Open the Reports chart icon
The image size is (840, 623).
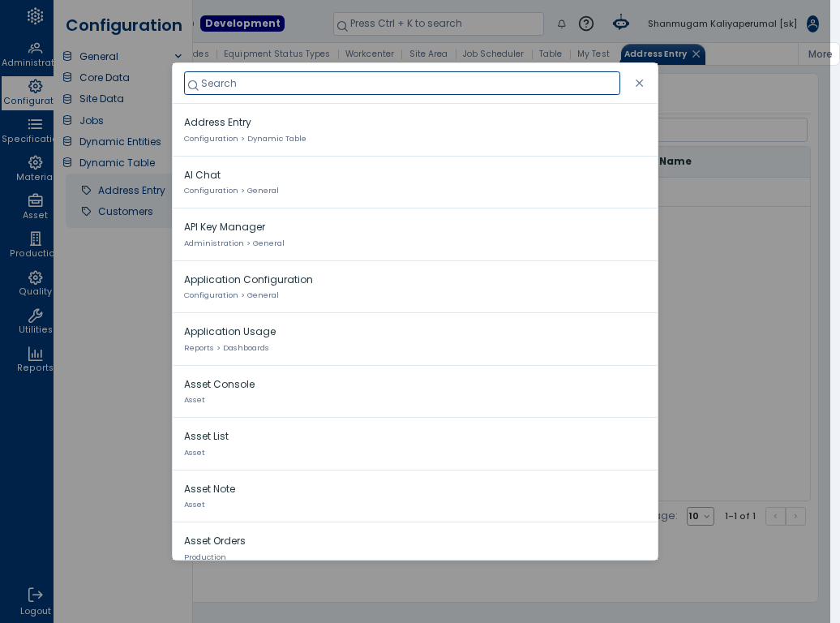pyautogui.click(x=36, y=354)
